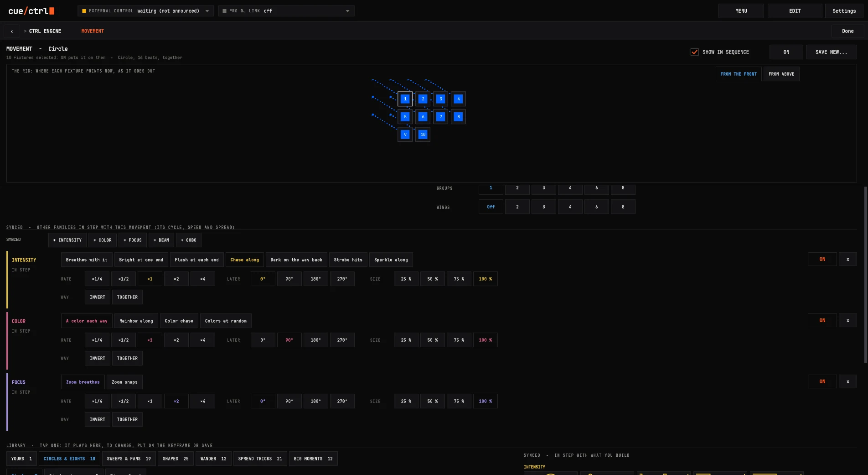Set Color later offset to 180°
The width and height of the screenshot is (868, 475).
(315, 340)
